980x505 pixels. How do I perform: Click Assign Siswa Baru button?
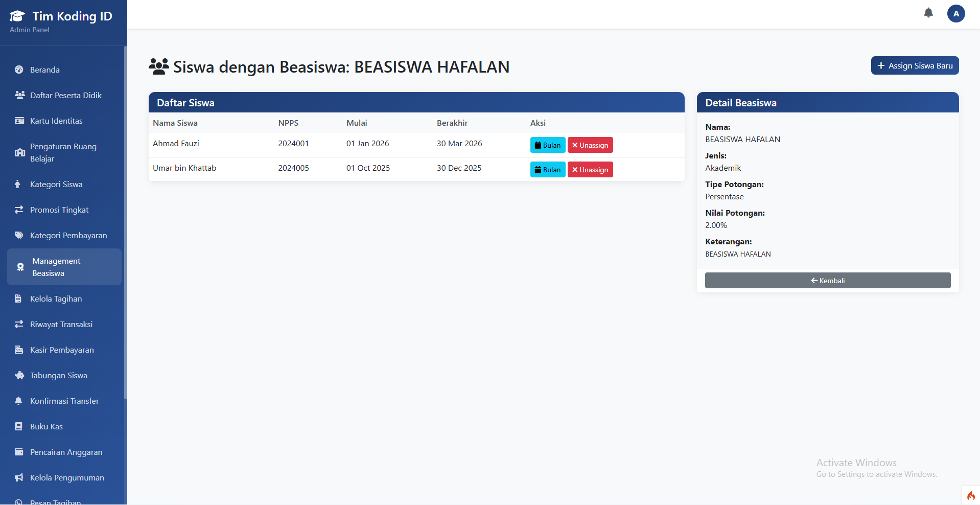point(914,65)
